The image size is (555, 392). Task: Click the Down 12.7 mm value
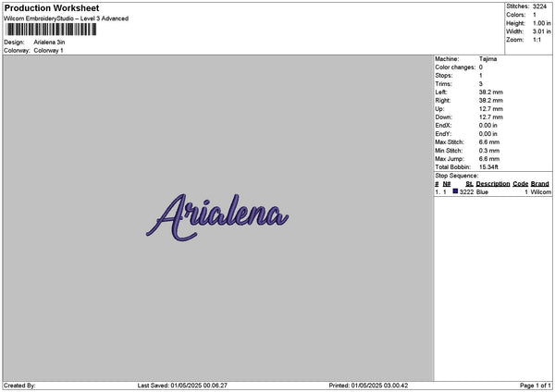pos(490,117)
